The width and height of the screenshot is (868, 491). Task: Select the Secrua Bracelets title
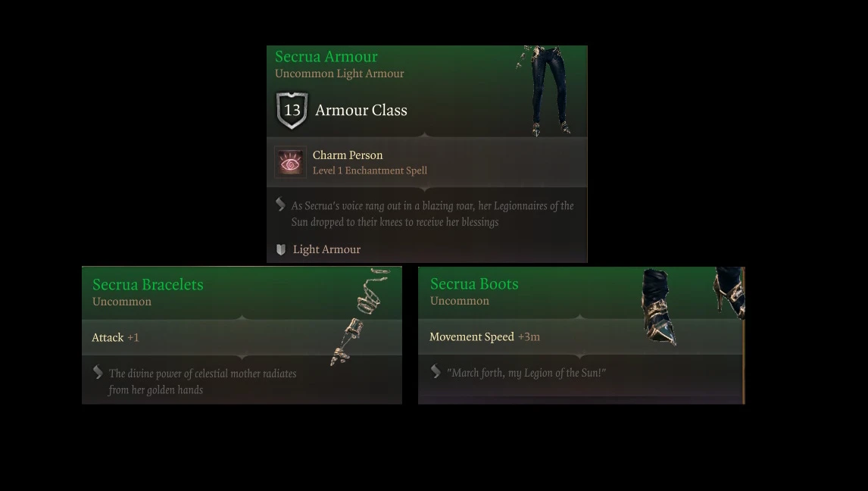[148, 285]
